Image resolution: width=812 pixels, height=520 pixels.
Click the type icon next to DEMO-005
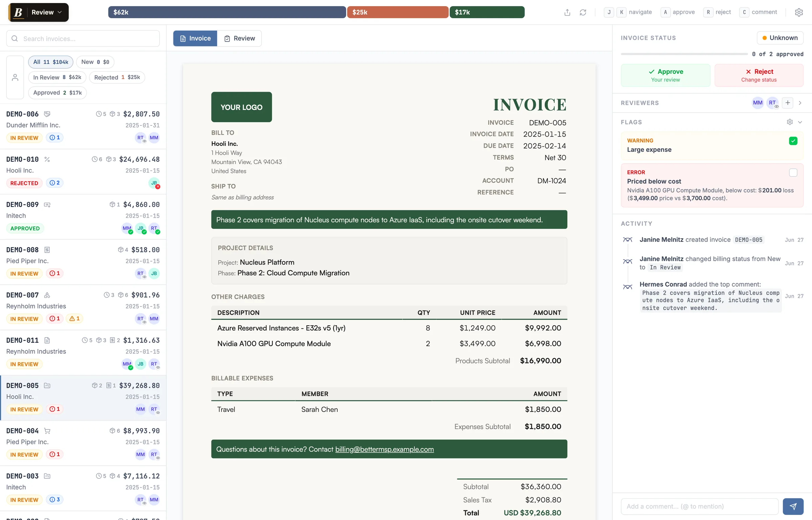[x=47, y=386]
